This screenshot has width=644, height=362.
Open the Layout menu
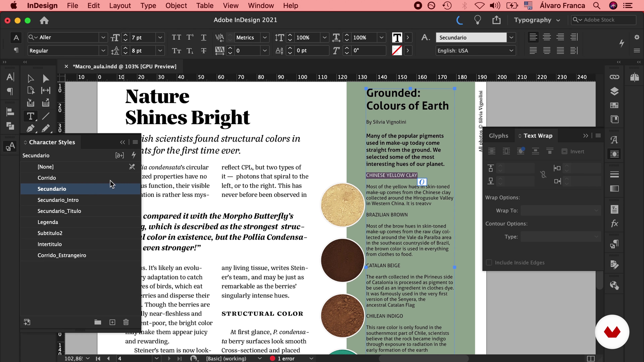coord(120,6)
